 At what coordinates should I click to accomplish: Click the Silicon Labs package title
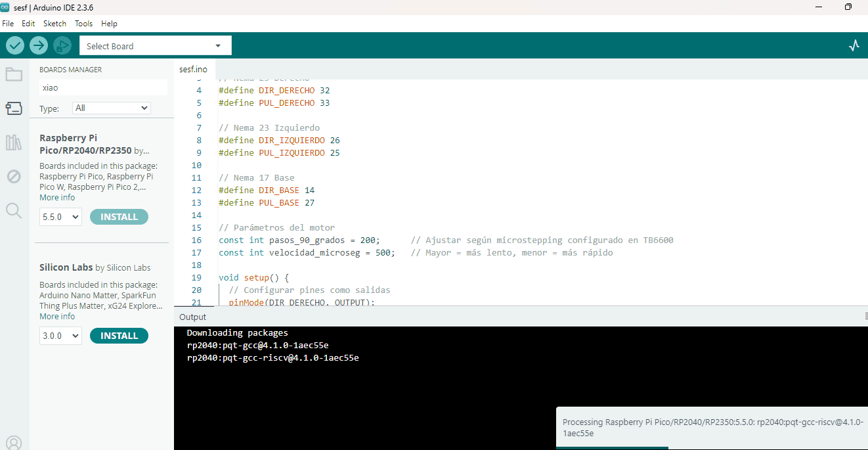66,267
